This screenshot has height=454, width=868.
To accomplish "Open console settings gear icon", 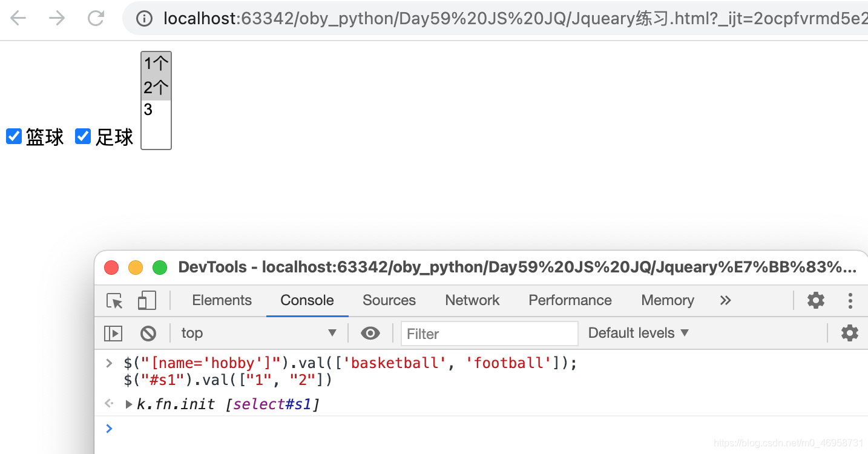I will [850, 333].
